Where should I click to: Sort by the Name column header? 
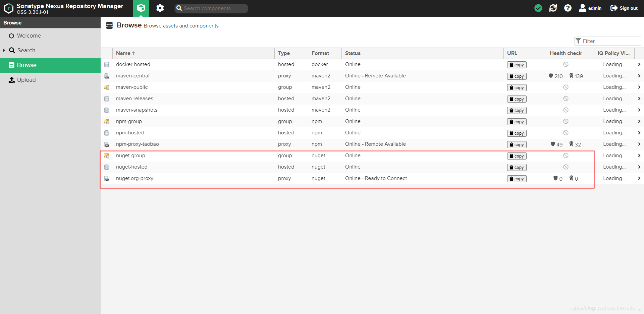[194, 53]
